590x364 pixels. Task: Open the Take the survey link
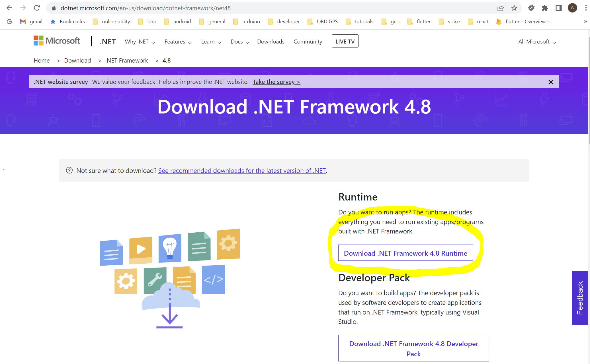(x=276, y=82)
